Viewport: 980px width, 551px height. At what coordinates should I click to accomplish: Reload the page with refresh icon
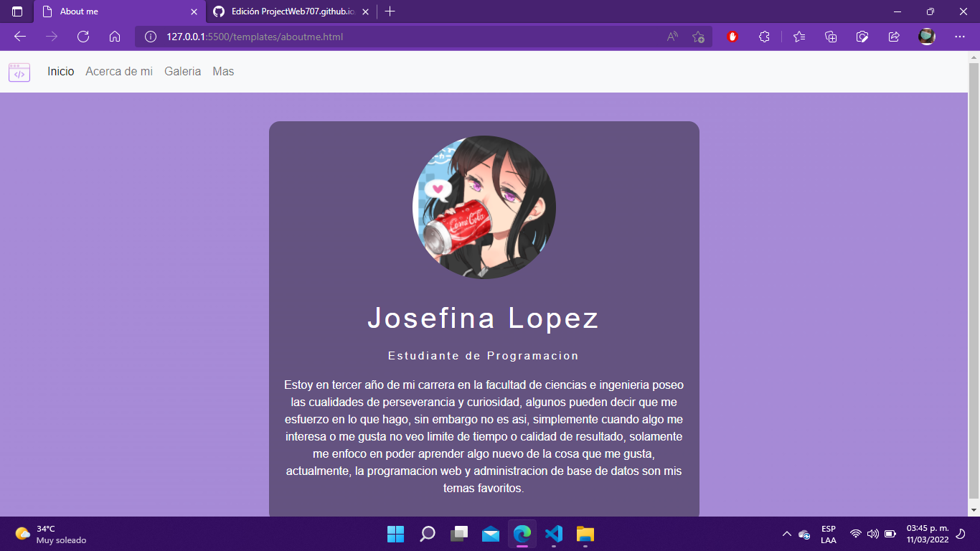click(x=83, y=37)
